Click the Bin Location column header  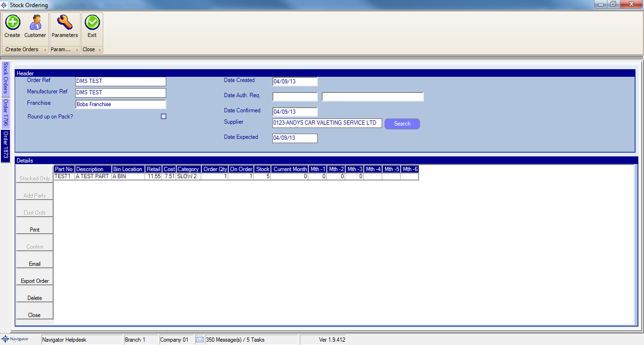128,169
